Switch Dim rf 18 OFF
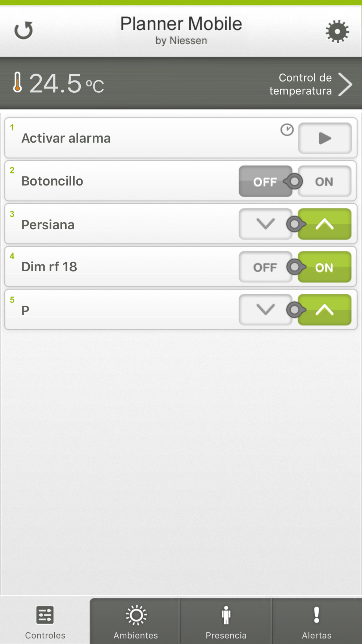This screenshot has width=362, height=644. pos(265,267)
